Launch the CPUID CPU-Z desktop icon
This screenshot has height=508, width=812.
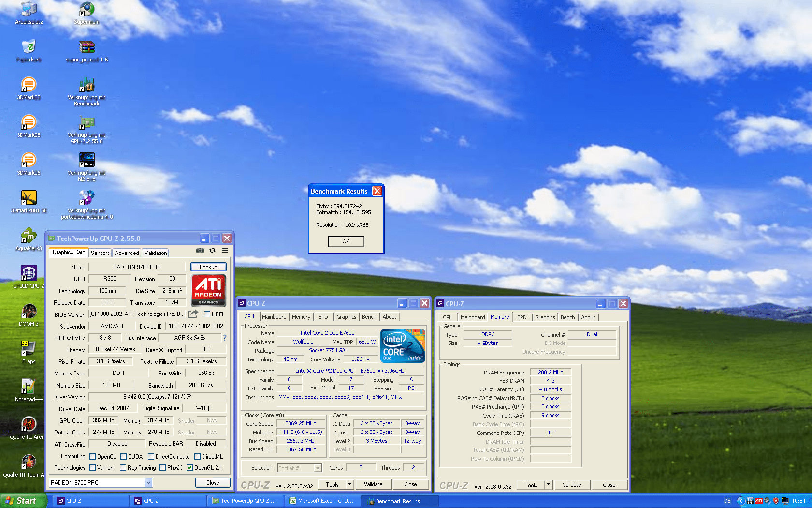pyautogui.click(x=29, y=277)
